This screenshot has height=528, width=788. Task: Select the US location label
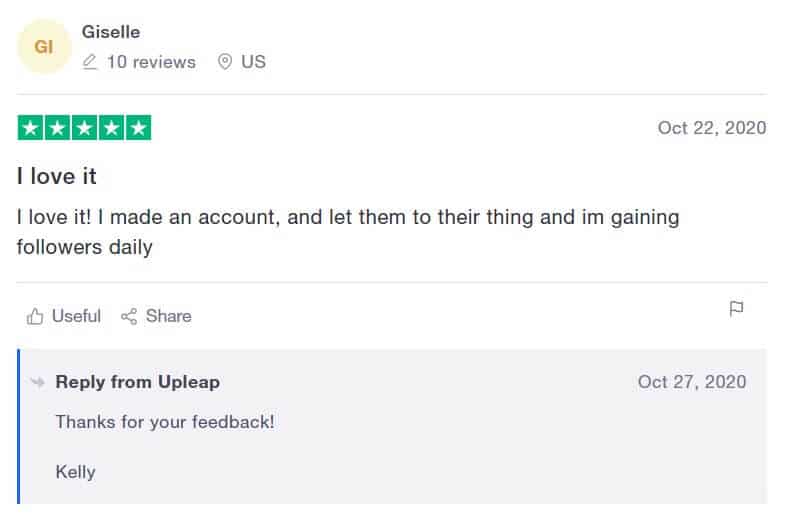click(x=253, y=62)
